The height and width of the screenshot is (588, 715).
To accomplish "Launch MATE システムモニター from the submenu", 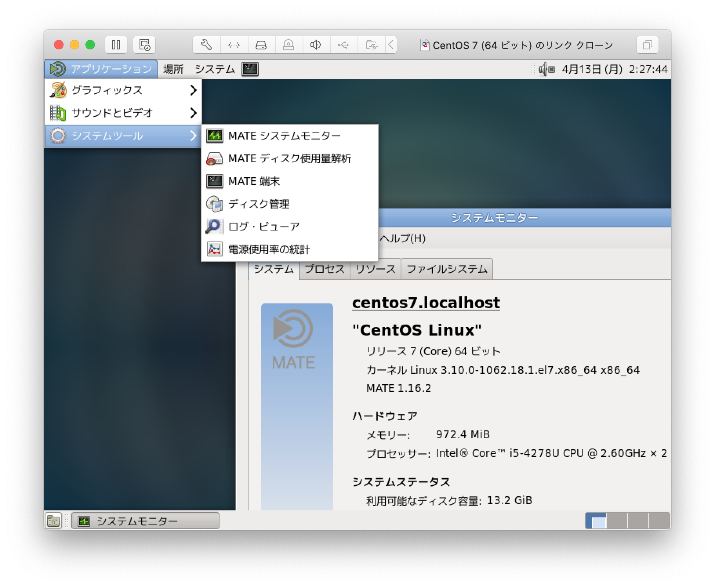I will pos(284,135).
